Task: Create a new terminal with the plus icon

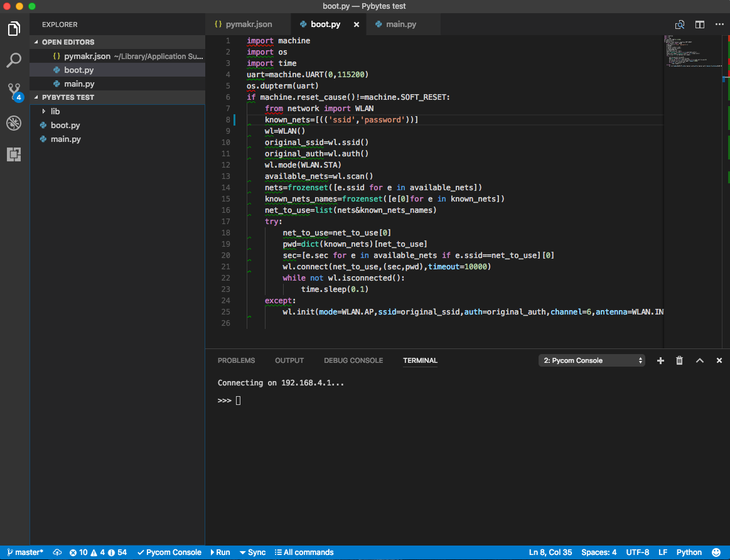Action: pyautogui.click(x=660, y=360)
